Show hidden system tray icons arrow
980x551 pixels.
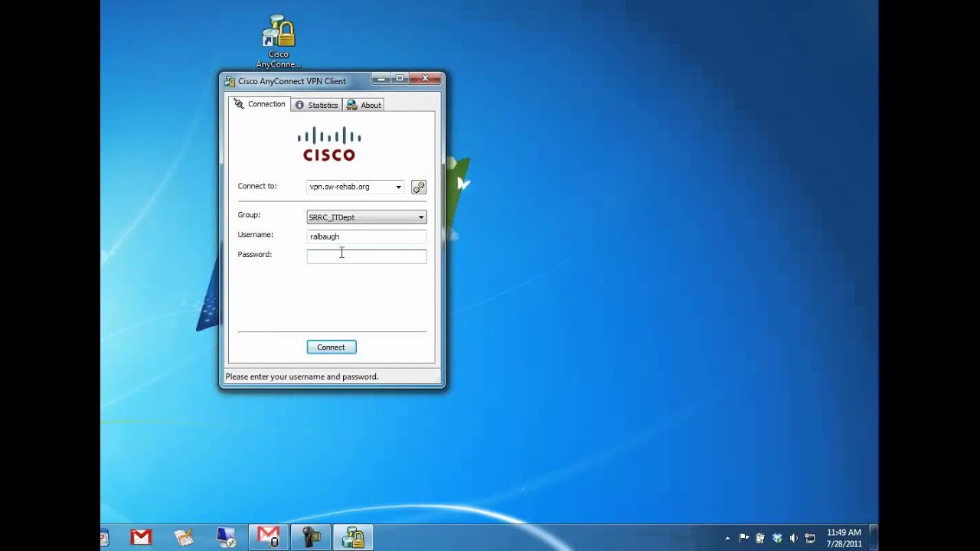click(727, 538)
